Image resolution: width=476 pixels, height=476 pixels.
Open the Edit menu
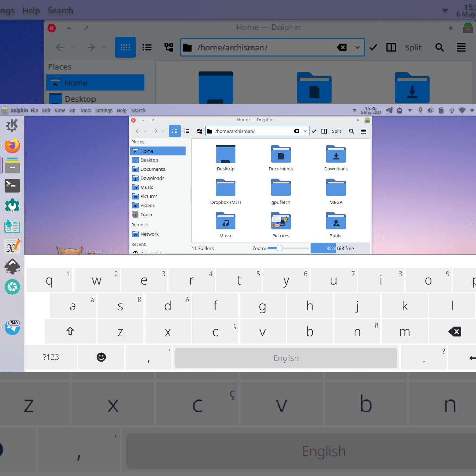(x=46, y=110)
